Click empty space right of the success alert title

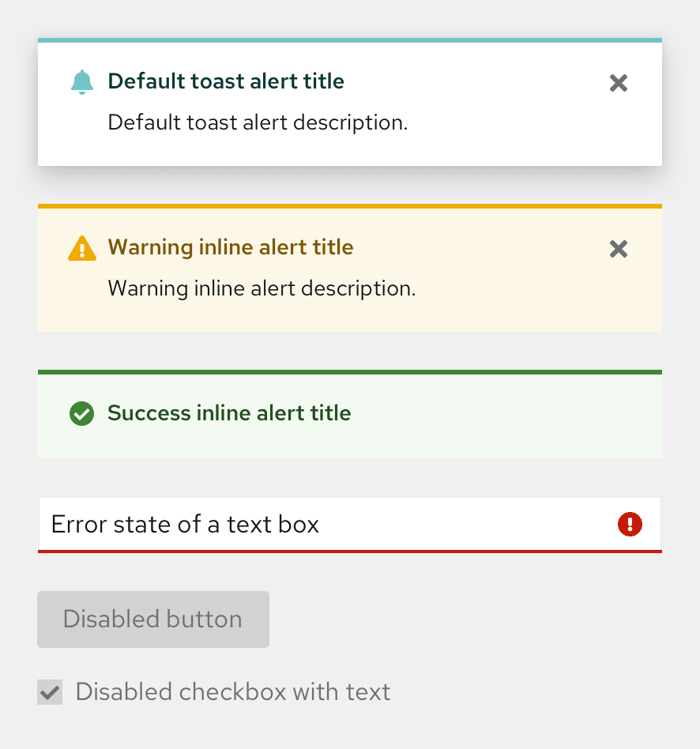click(x=506, y=415)
